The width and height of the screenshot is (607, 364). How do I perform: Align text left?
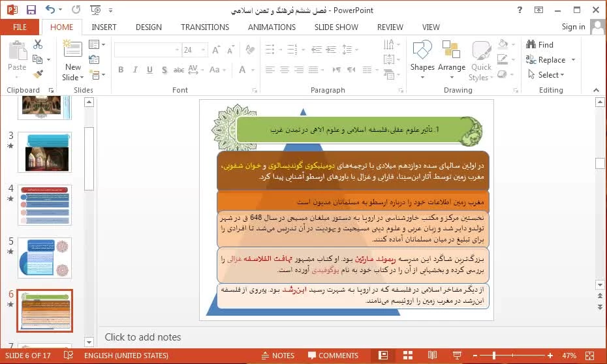(270, 70)
